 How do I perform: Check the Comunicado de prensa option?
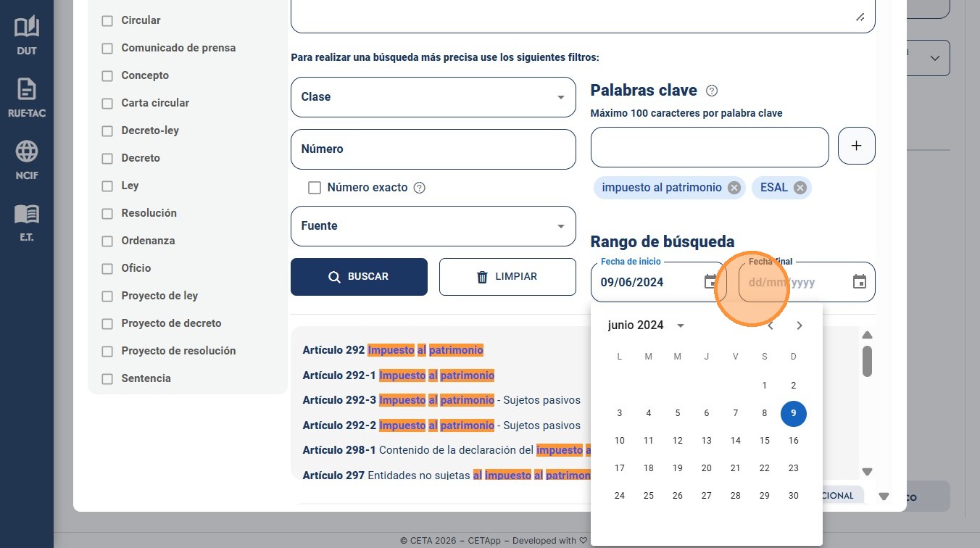pyautogui.click(x=107, y=49)
